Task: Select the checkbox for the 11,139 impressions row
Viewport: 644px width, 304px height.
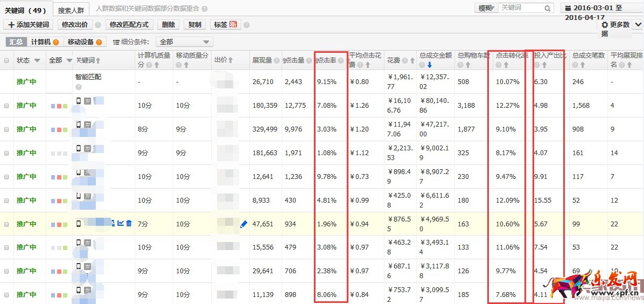Action: point(7,295)
